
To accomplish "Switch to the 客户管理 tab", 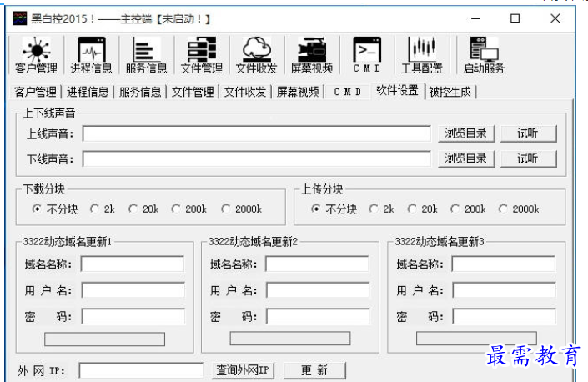I will (x=35, y=92).
